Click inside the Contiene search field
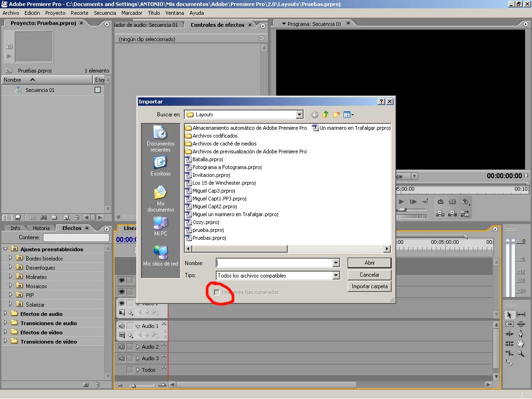Screen dimensions: 532x399 click(76, 237)
